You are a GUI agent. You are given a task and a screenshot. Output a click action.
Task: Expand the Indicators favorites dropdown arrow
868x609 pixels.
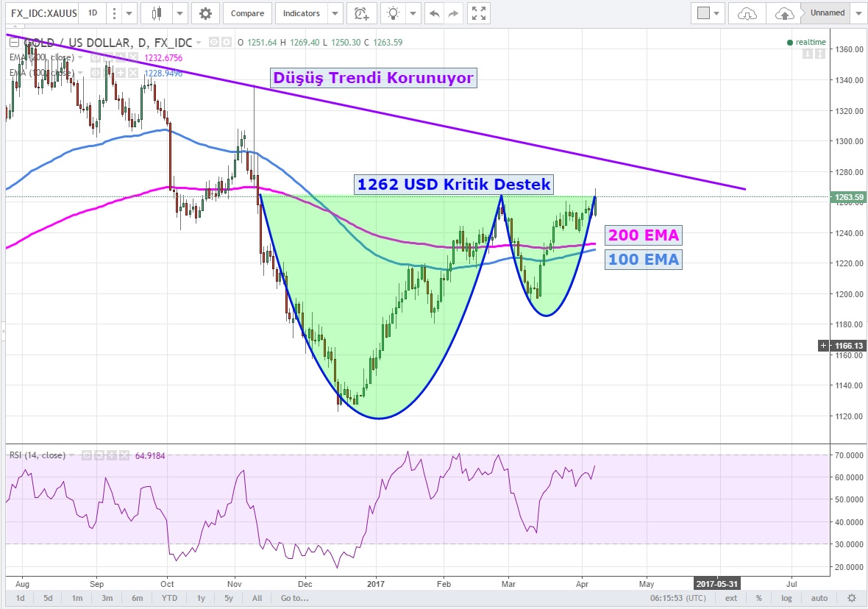[x=335, y=13]
